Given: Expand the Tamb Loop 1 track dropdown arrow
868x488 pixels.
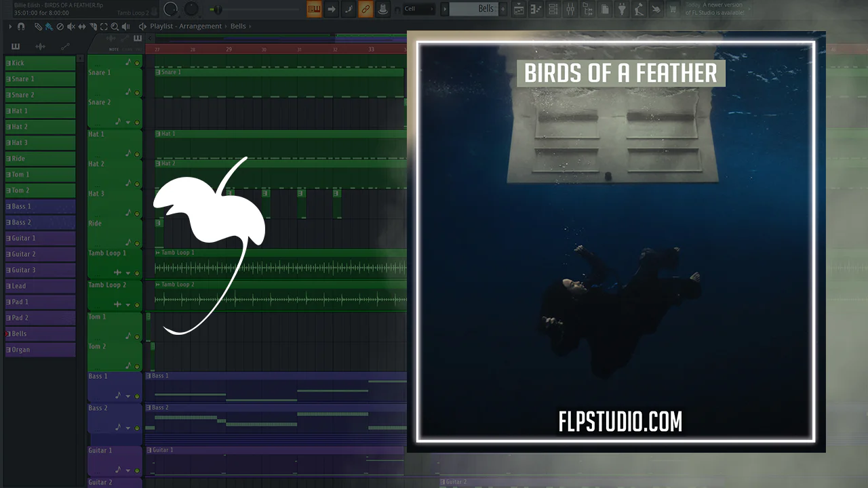Looking at the screenshot, I should tap(127, 273).
